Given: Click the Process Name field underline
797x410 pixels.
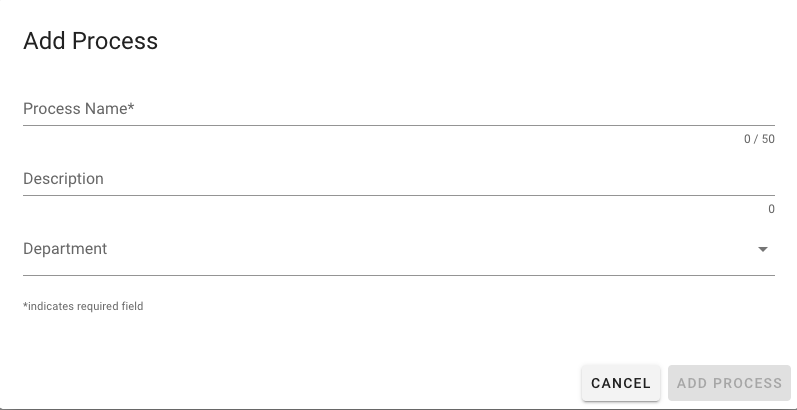Looking at the screenshot, I should click(398, 125).
